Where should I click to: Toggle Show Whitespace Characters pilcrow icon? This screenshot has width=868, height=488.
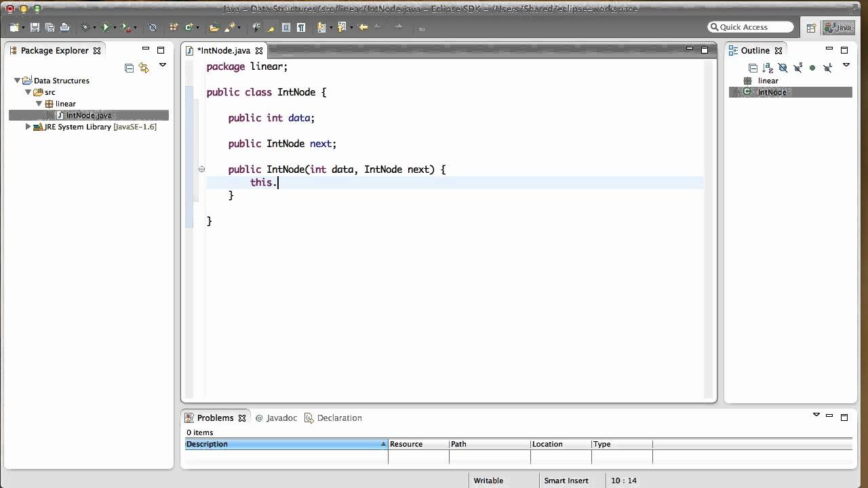pos(301,27)
